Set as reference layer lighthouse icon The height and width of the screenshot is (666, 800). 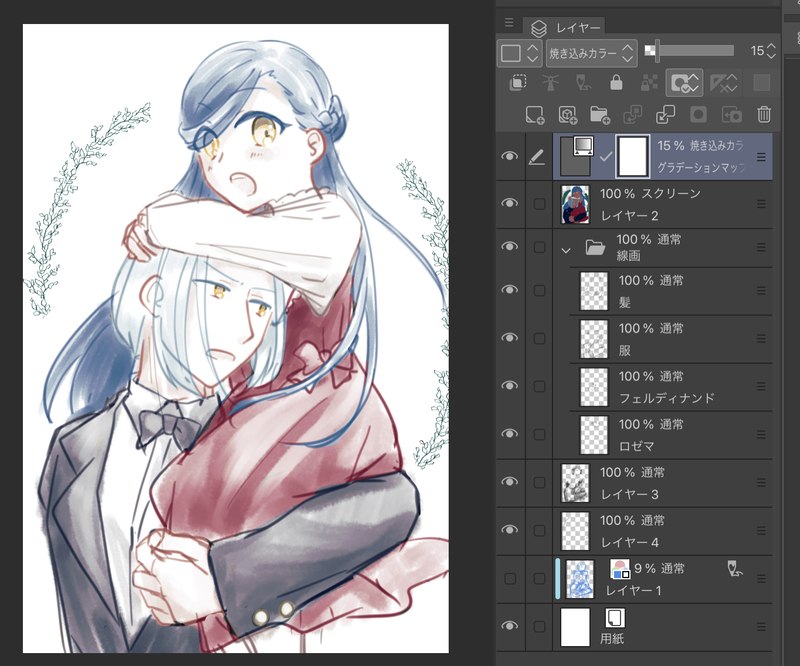(551, 83)
